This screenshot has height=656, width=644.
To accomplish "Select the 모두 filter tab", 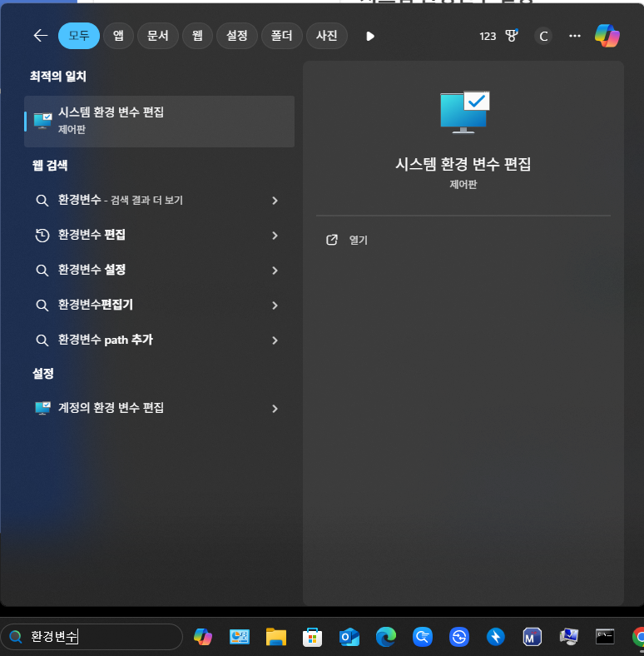I will click(x=78, y=36).
